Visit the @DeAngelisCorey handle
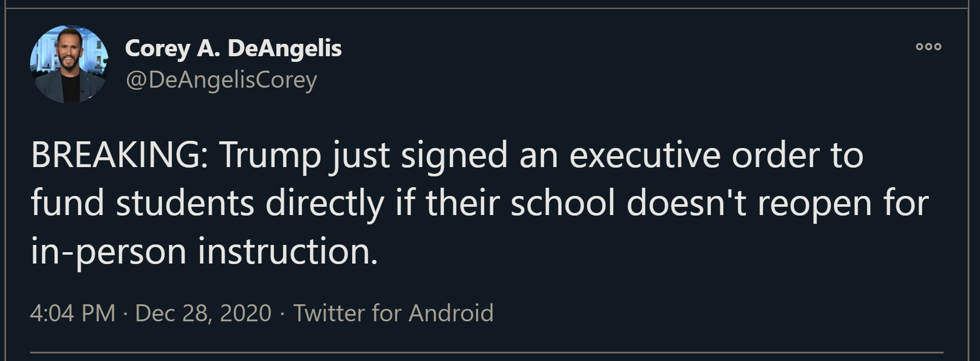This screenshot has width=980, height=361. (x=221, y=80)
